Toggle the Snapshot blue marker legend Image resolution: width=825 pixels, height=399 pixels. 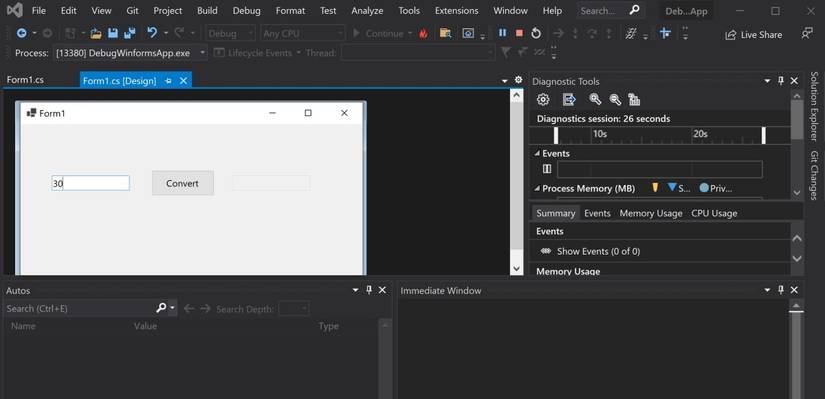pos(679,188)
